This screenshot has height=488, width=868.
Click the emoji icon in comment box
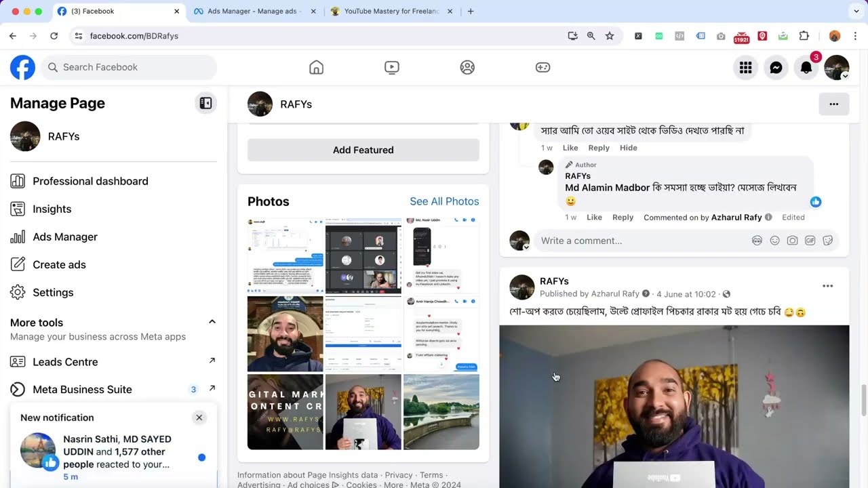click(x=774, y=241)
